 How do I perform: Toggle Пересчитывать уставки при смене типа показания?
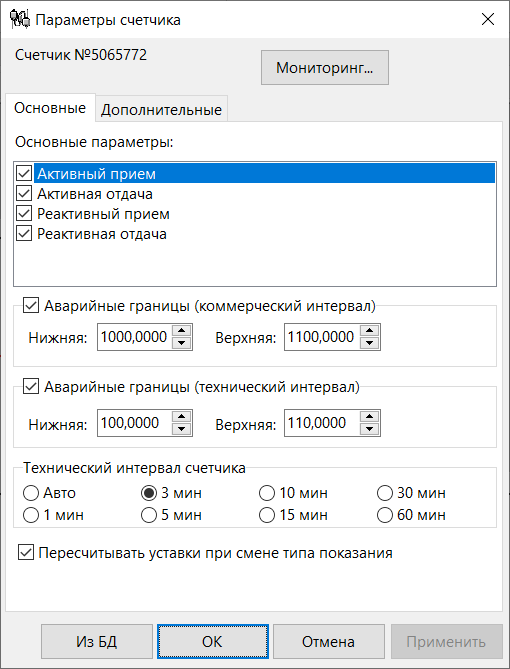(x=26, y=553)
